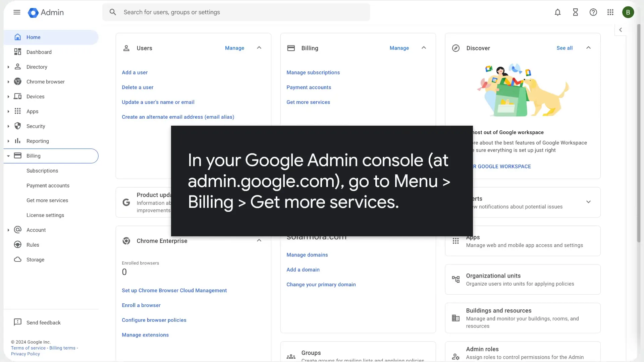Open the main hamburger menu
The width and height of the screenshot is (644, 362).
pyautogui.click(x=17, y=12)
